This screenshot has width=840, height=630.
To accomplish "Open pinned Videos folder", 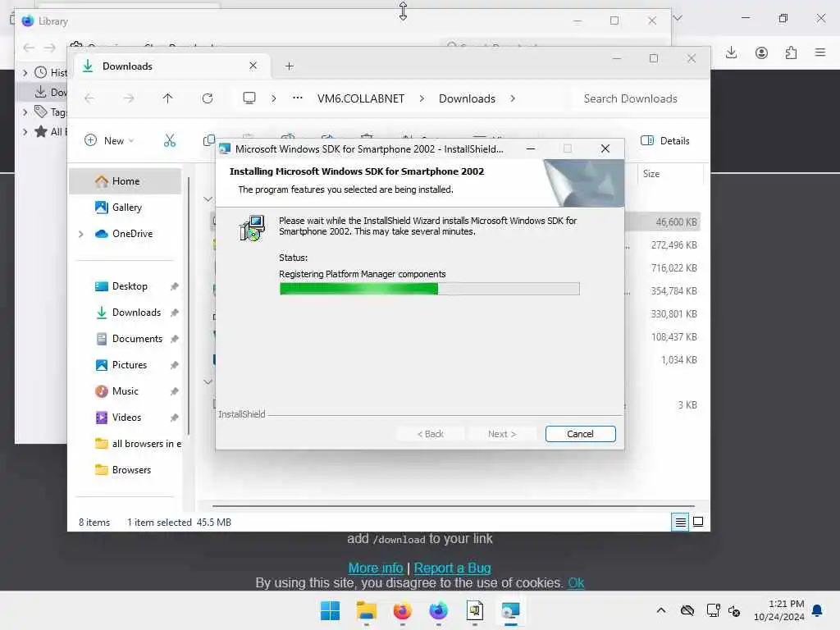I will (126, 418).
